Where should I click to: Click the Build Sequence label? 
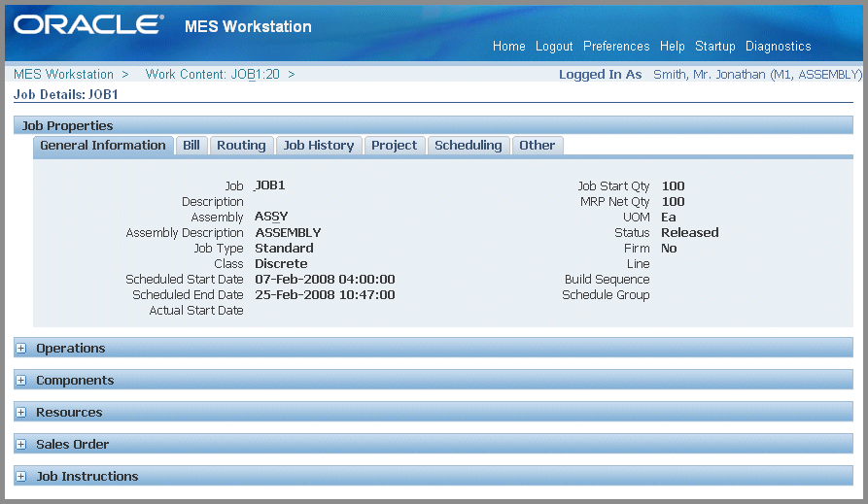[608, 280]
